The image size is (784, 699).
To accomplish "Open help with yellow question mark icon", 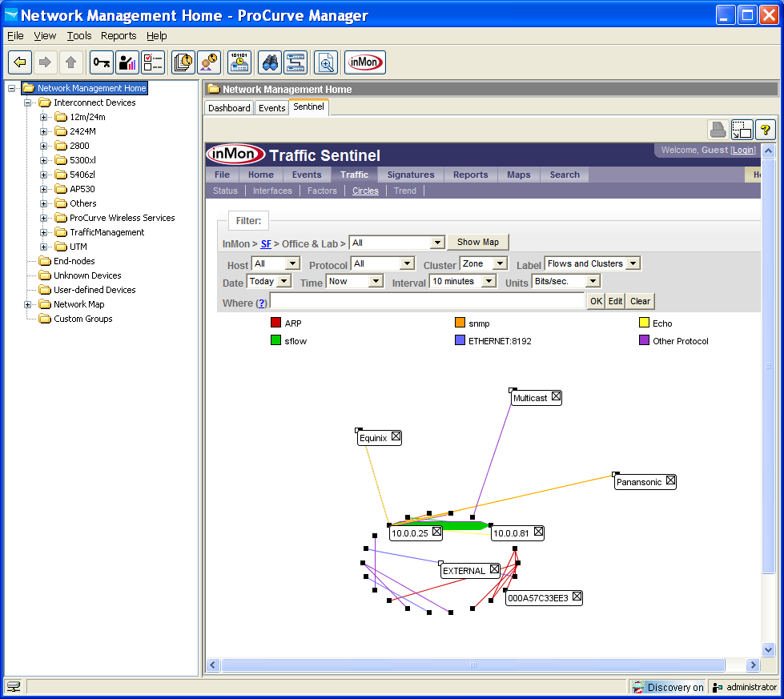I will [765, 130].
